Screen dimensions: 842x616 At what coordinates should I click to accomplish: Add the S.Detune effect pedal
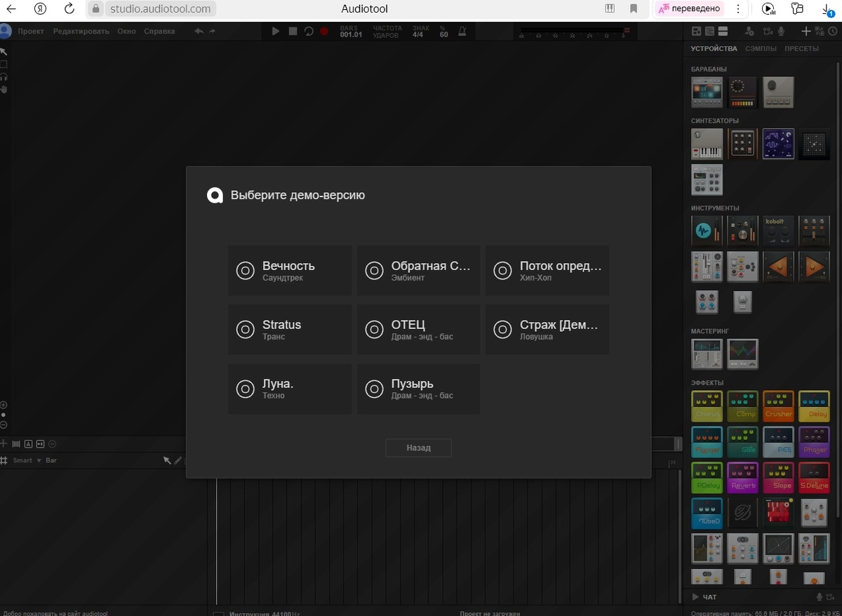(814, 478)
